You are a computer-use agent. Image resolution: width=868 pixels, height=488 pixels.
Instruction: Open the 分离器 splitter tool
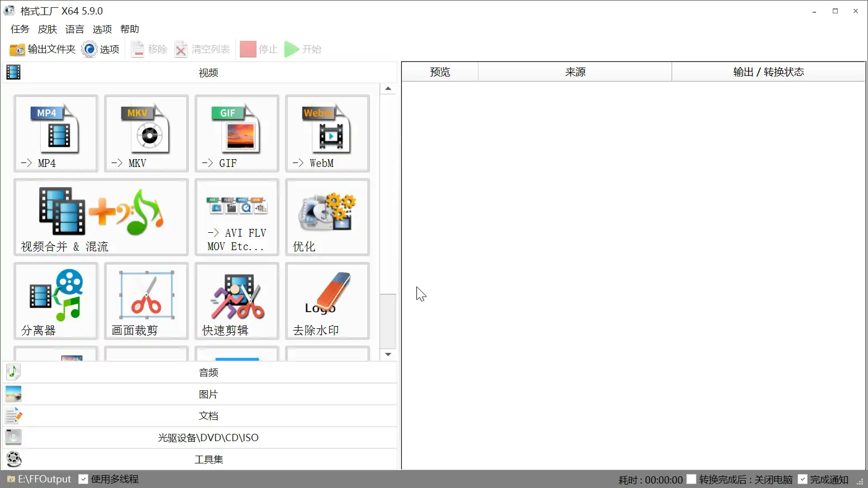coord(56,301)
